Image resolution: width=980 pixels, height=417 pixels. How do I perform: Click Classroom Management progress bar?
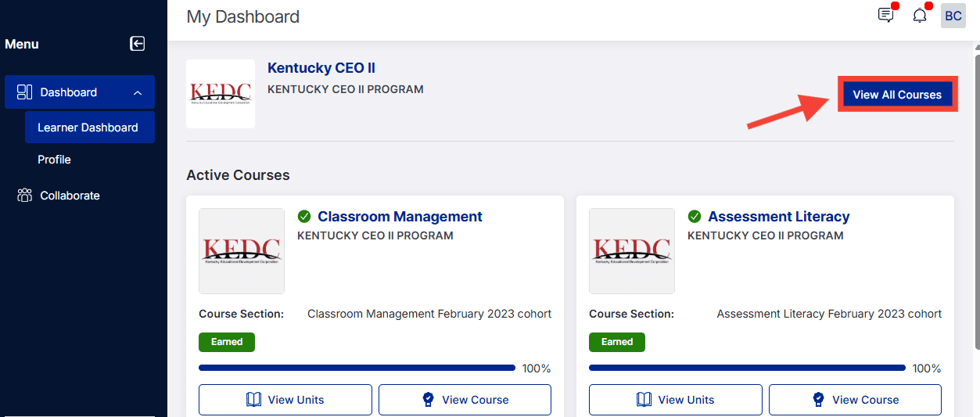pos(357,368)
